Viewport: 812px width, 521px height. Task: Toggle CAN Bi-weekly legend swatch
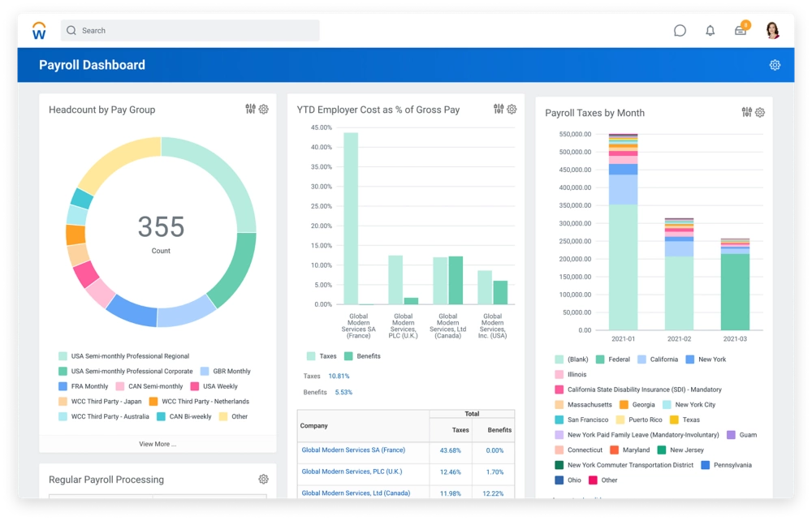(x=161, y=416)
